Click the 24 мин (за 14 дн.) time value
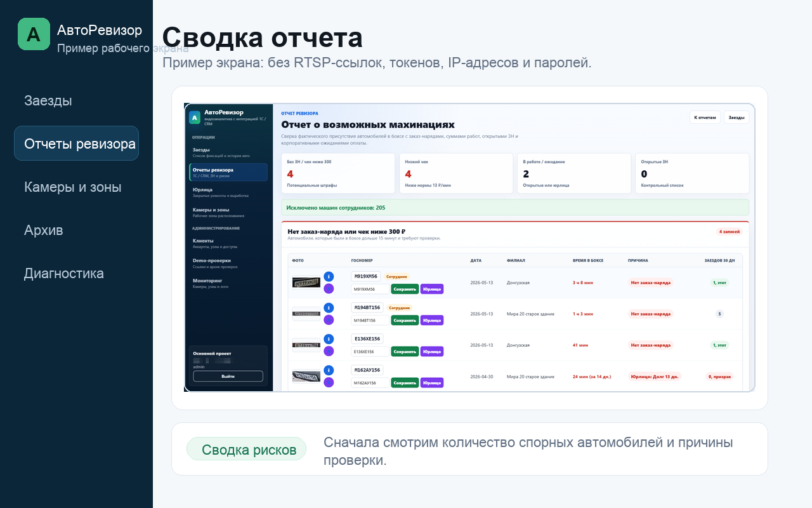 [x=592, y=377]
